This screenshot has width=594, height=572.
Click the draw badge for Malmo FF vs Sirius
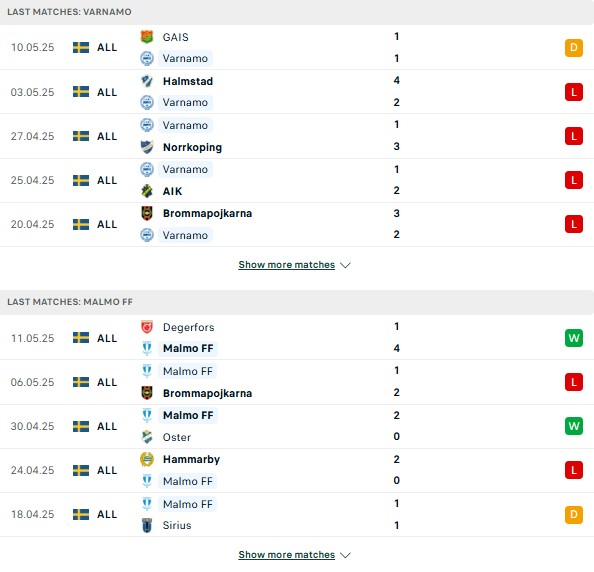point(574,514)
